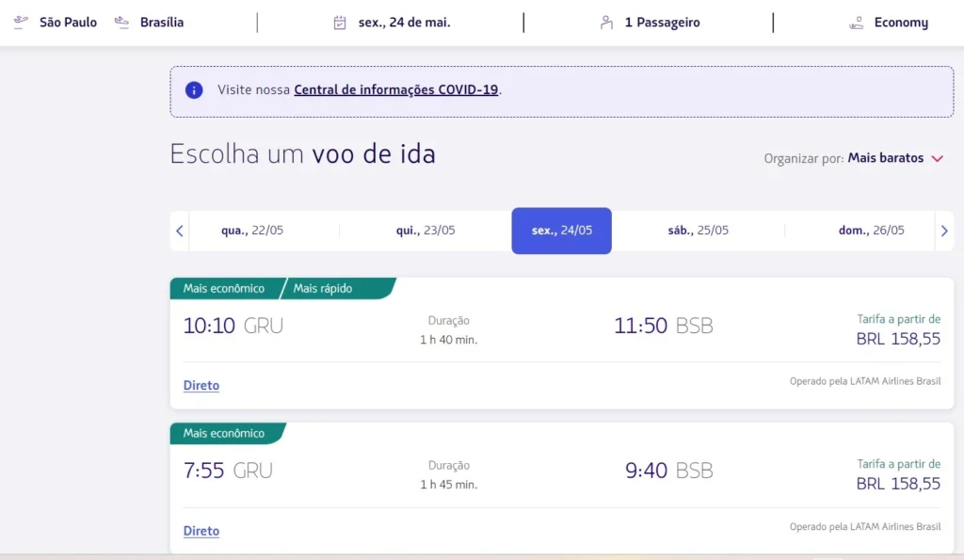This screenshot has width=964, height=560.
Task: Select the qua., 22/05 date tab
Action: pos(252,231)
